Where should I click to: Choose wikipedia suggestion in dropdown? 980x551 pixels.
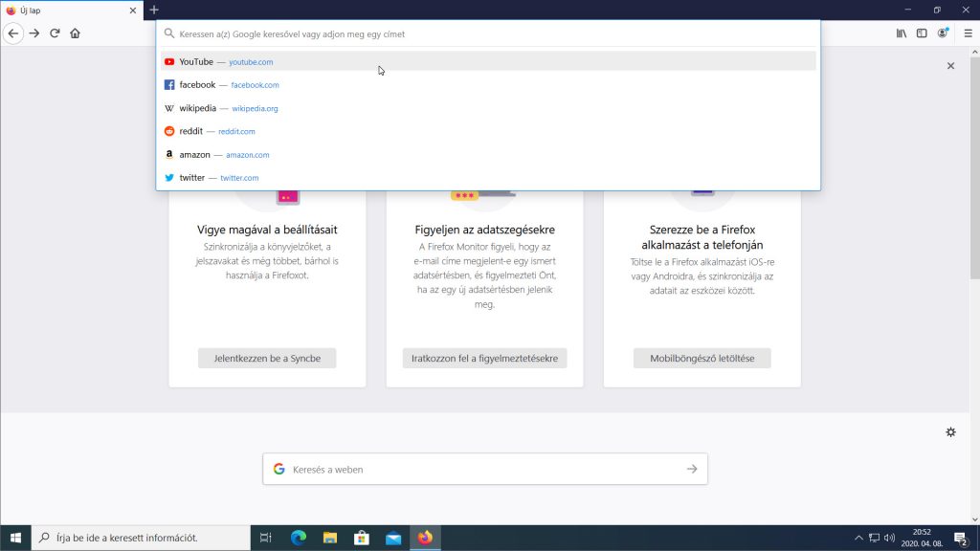click(487, 108)
